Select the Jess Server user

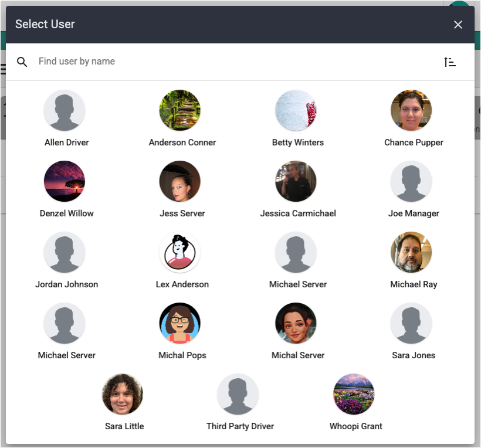click(x=180, y=181)
